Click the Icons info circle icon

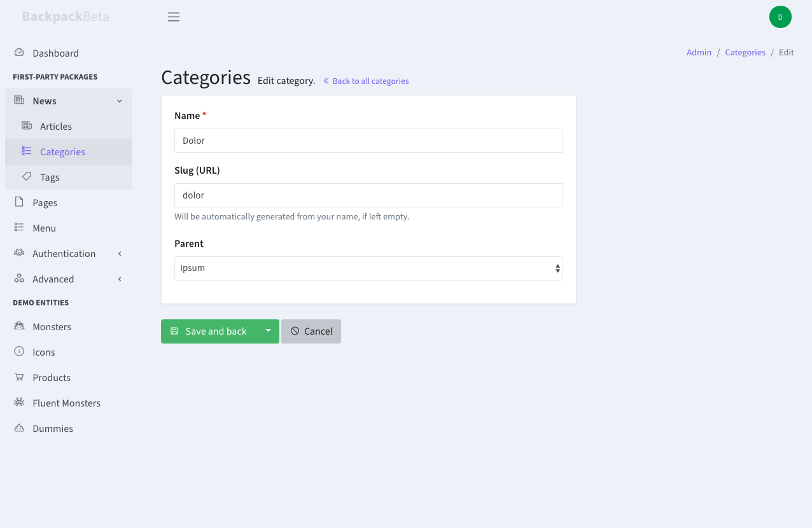[19, 352]
